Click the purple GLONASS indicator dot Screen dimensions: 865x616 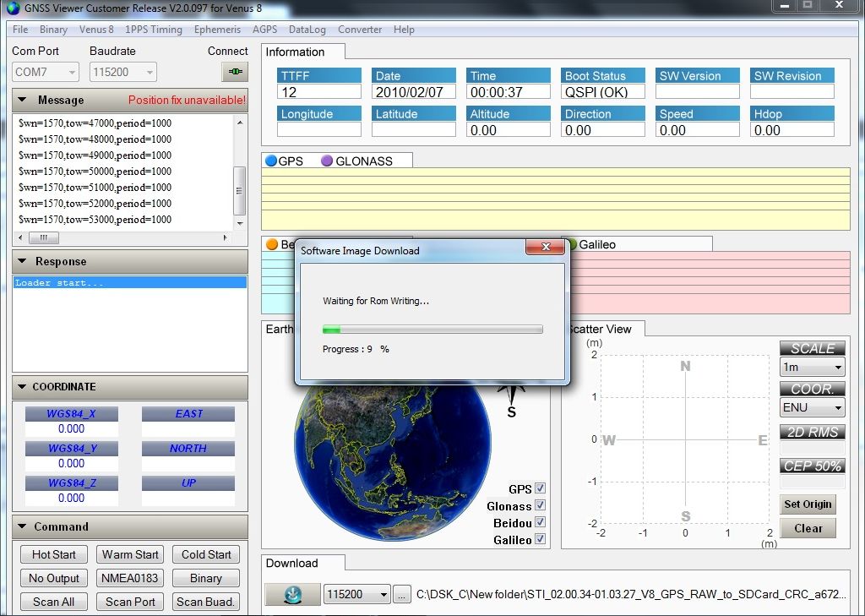click(327, 161)
